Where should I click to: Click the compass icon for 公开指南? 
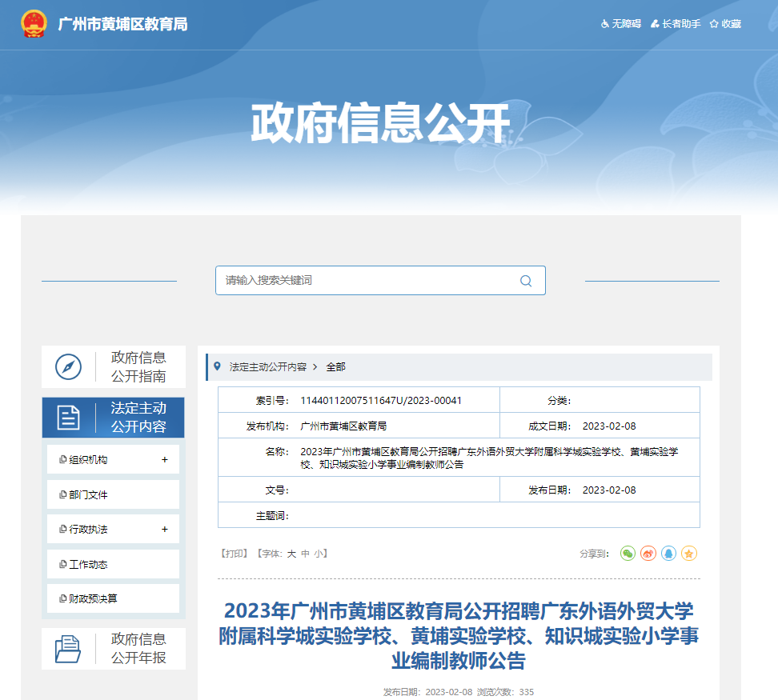tap(69, 367)
